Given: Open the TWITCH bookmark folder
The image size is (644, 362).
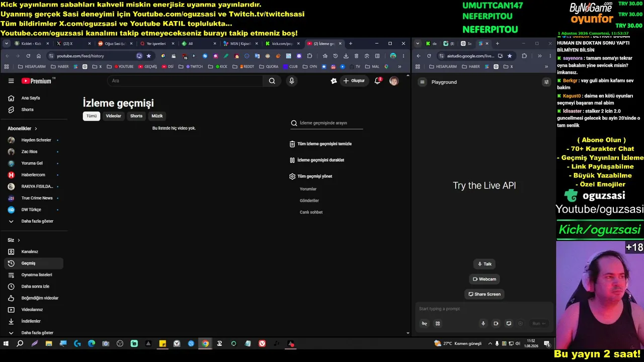Looking at the screenshot, I should click(194, 66).
